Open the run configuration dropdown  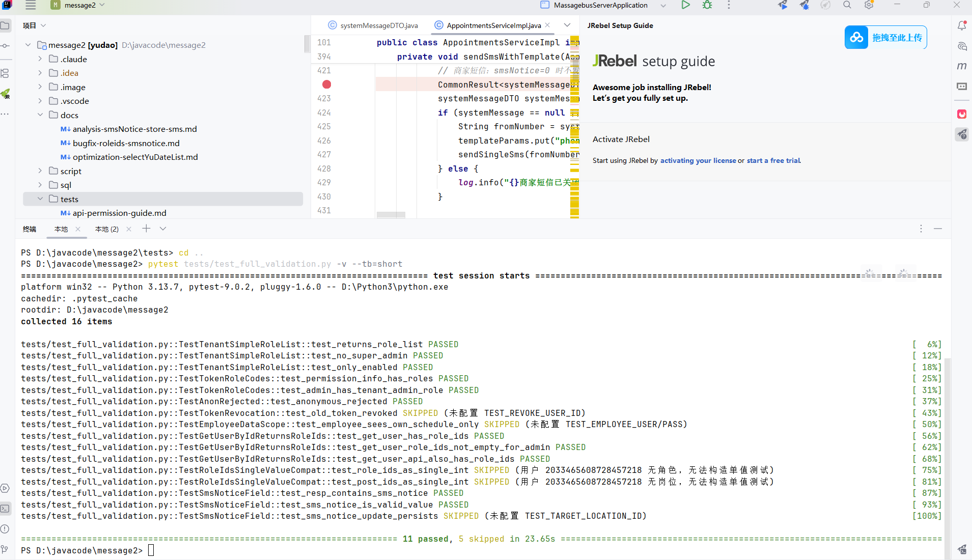663,6
